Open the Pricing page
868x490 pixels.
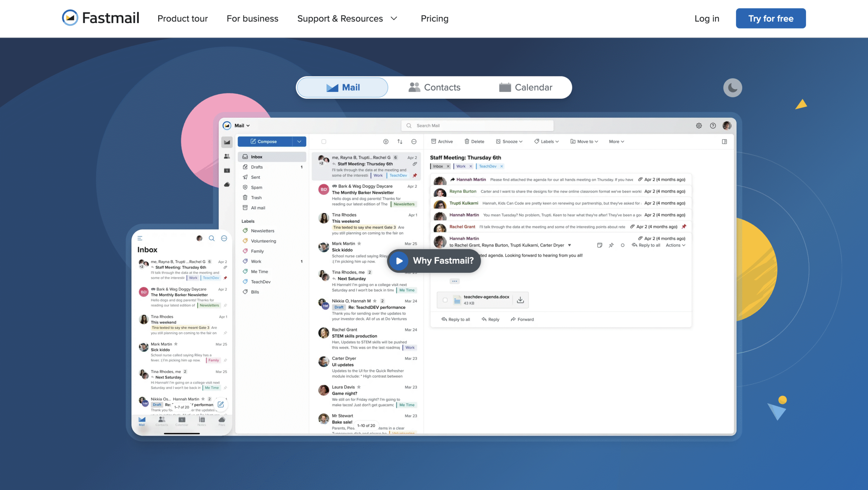pos(434,18)
